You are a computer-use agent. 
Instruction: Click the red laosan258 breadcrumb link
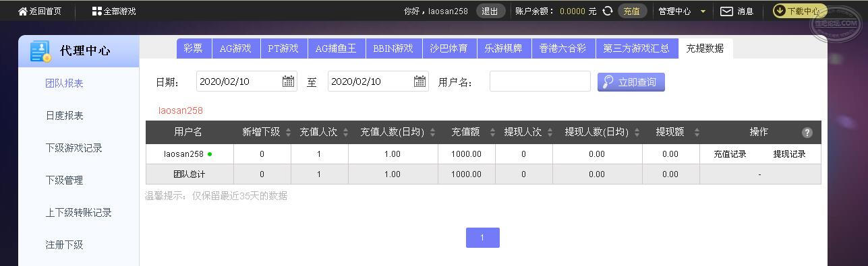click(x=181, y=110)
